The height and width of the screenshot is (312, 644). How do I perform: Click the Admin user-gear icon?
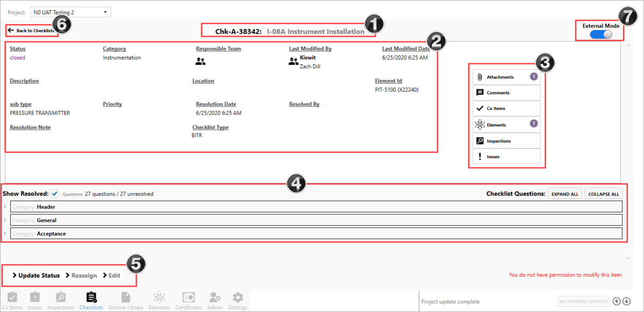(x=215, y=297)
